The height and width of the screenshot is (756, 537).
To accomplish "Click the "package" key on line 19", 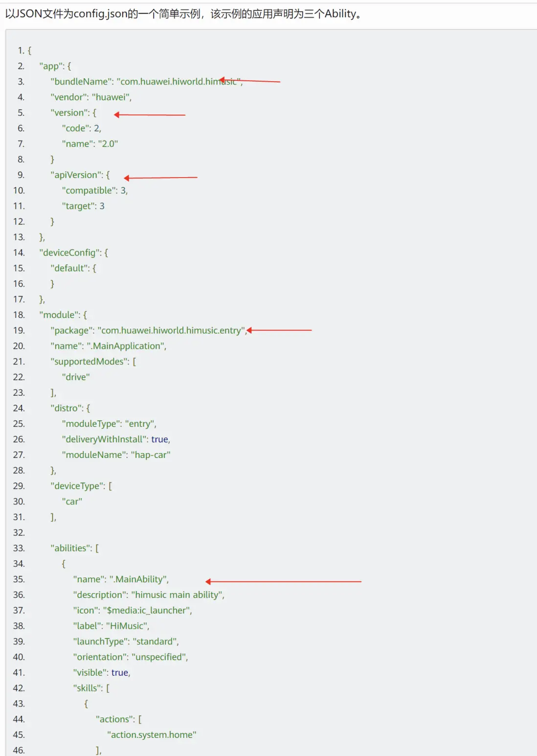I will click(71, 331).
